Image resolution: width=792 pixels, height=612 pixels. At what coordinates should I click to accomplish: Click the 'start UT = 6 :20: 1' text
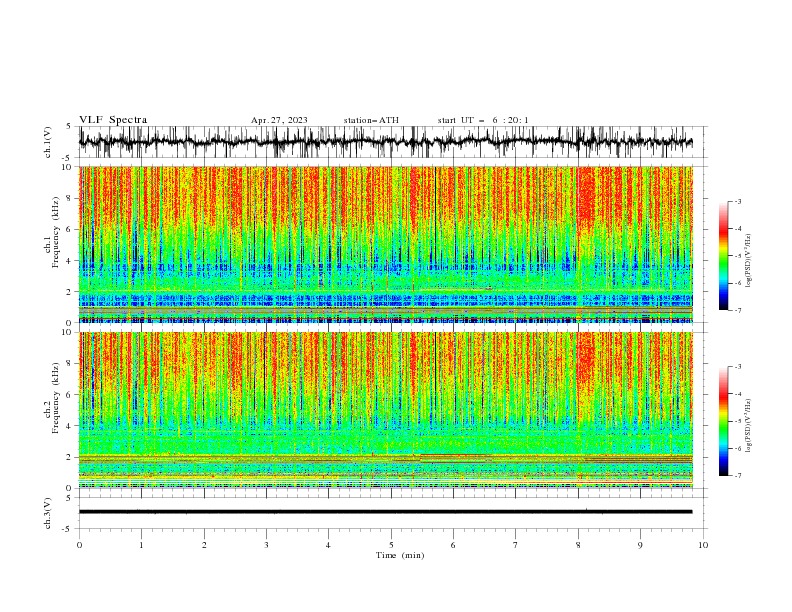point(483,120)
